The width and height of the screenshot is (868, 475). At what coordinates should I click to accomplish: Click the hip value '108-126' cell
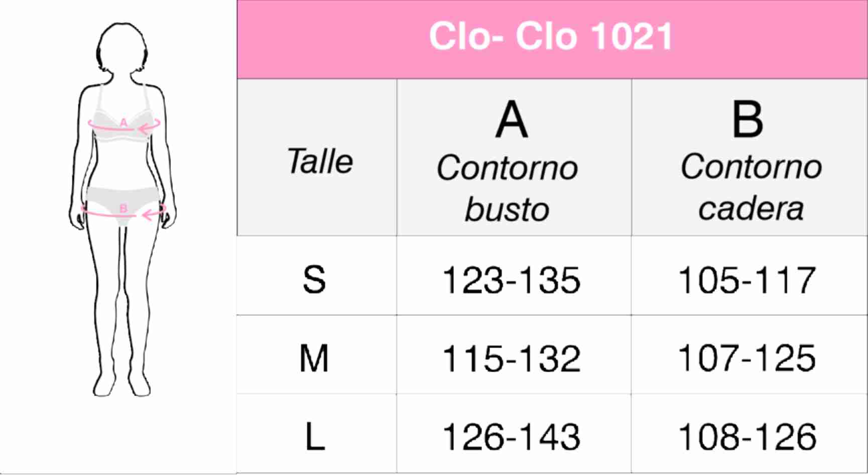click(747, 437)
